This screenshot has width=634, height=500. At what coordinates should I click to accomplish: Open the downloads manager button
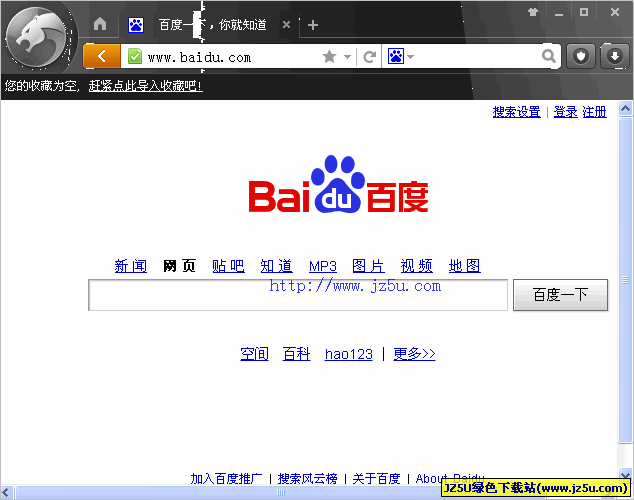pos(615,56)
